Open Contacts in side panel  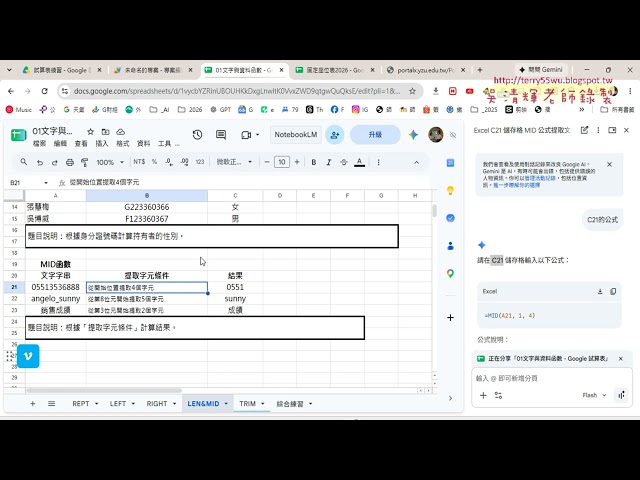click(x=450, y=246)
